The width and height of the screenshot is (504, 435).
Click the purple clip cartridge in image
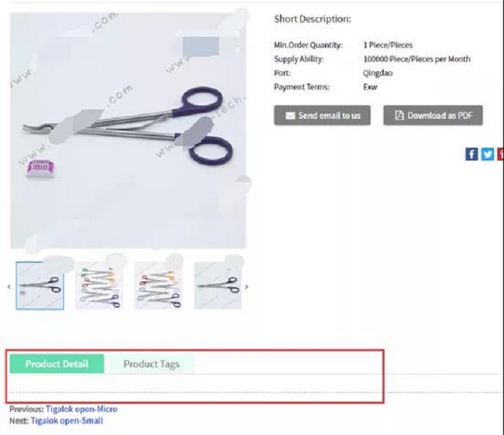click(x=40, y=168)
